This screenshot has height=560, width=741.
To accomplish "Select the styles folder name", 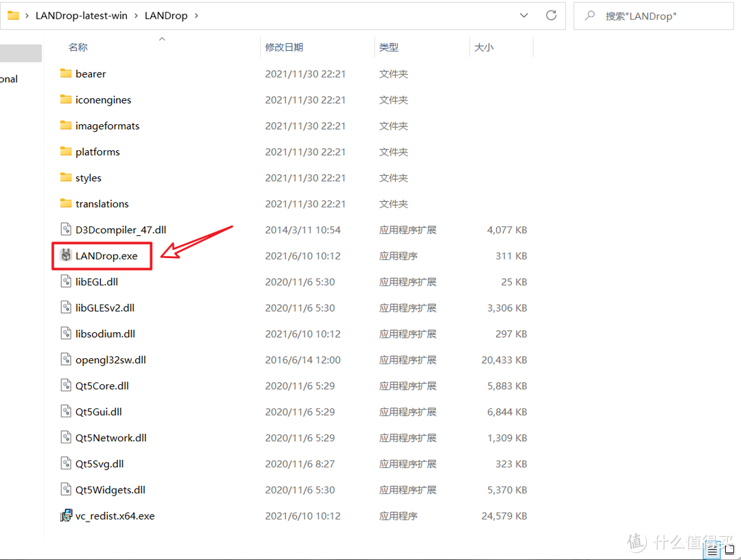I will 89,178.
